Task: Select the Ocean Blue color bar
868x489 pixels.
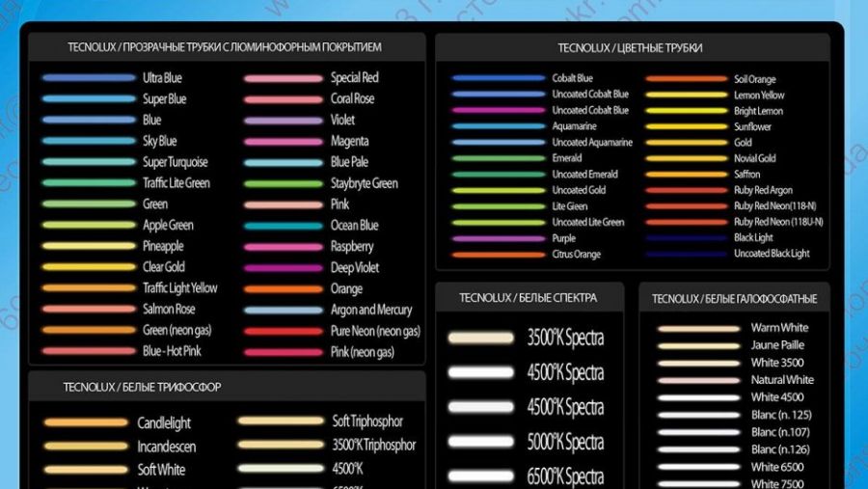Action: pos(284,226)
